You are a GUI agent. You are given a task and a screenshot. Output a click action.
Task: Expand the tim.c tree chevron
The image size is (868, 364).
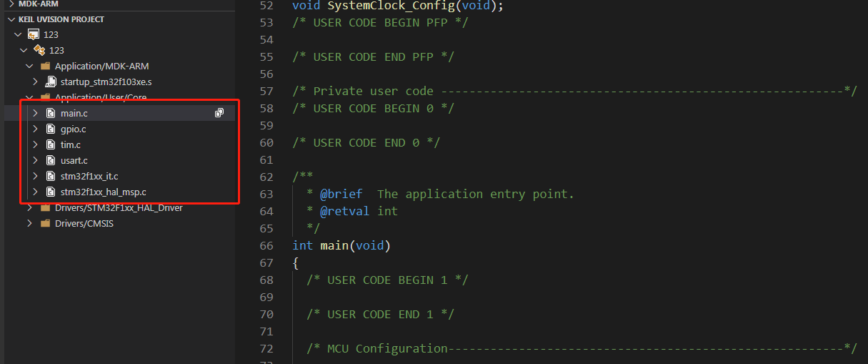coord(35,144)
